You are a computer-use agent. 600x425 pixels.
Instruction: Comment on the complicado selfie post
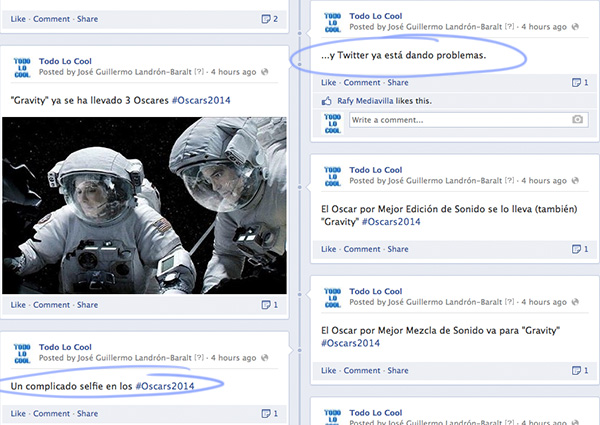(51, 414)
